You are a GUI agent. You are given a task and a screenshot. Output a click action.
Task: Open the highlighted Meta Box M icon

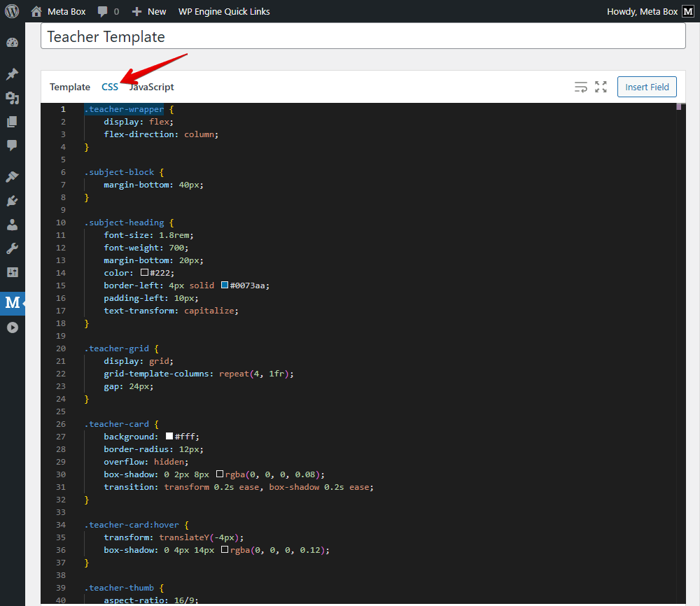(x=12, y=302)
